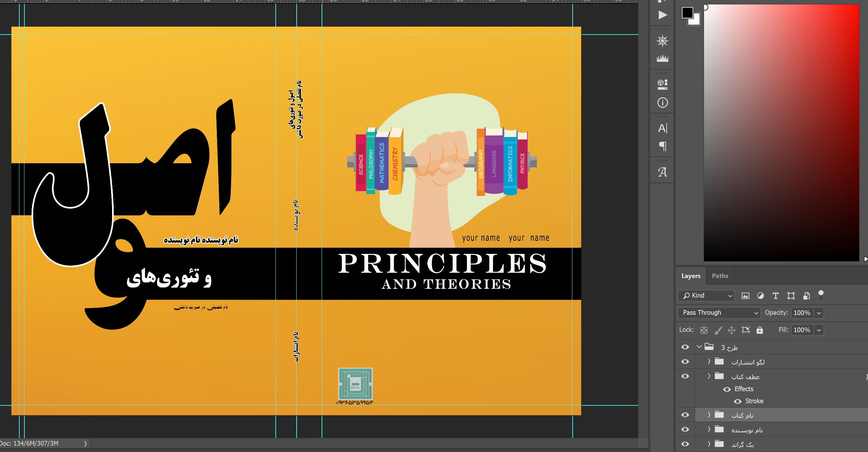This screenshot has width=868, height=452.
Task: Click the Fill percentage input field
Action: 802,330
